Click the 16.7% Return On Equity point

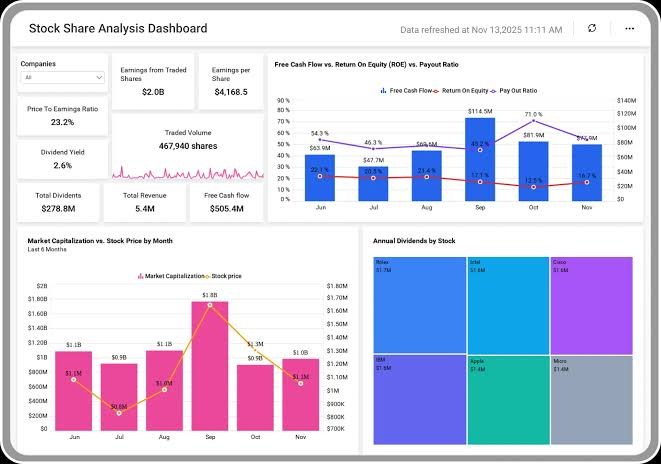(x=587, y=182)
